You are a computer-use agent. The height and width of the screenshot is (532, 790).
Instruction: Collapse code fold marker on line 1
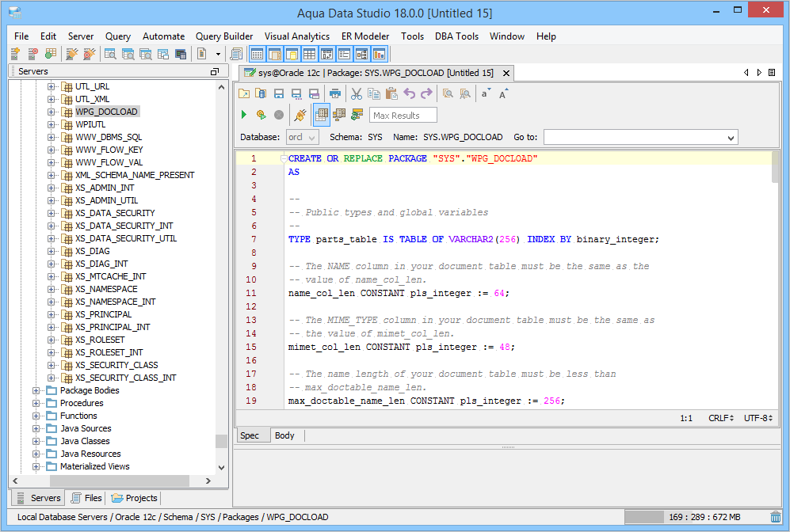pos(283,158)
